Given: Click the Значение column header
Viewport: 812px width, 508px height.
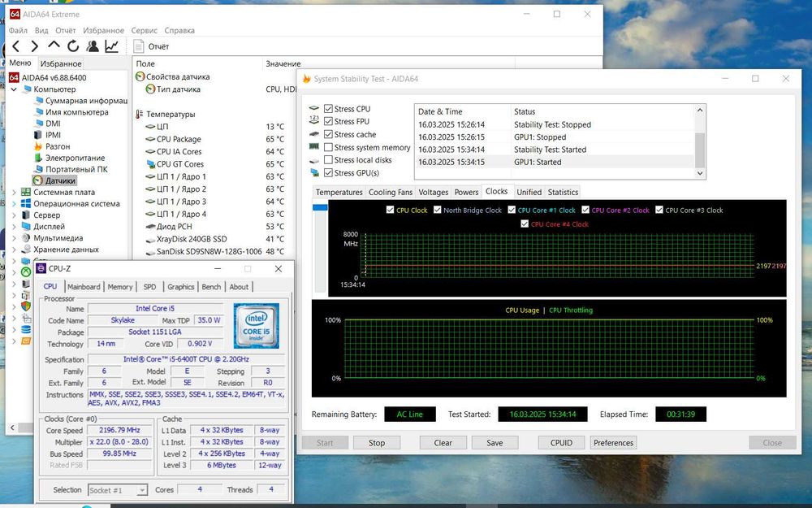Looking at the screenshot, I should click(x=283, y=63).
